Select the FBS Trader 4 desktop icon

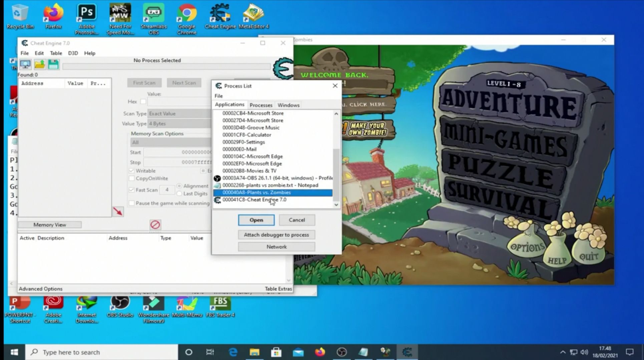[220, 307]
